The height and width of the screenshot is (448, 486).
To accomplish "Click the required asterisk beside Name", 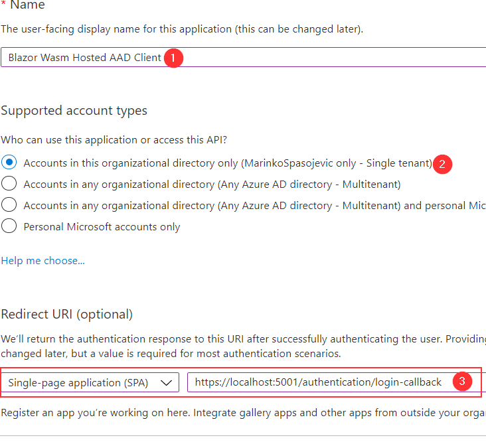I will tap(3, 6).
